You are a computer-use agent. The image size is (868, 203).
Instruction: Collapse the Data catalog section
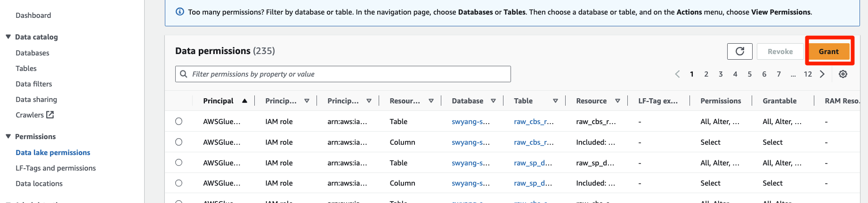8,37
